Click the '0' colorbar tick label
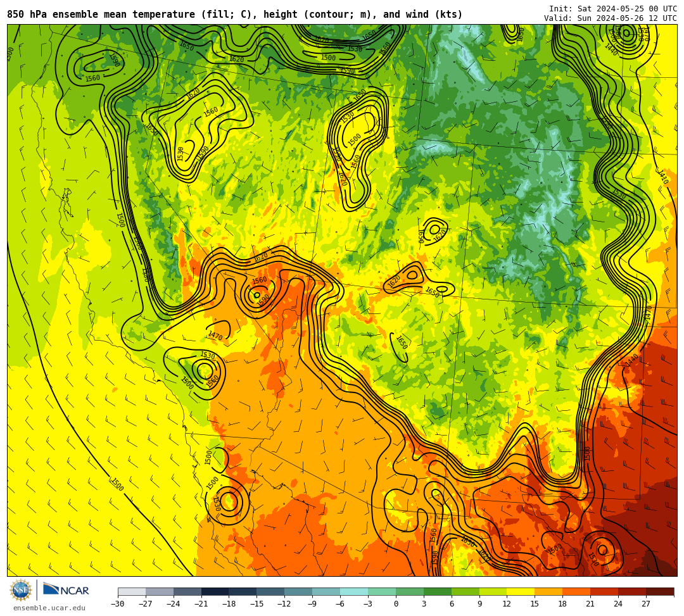This screenshot has height=616, width=684. 396,604
